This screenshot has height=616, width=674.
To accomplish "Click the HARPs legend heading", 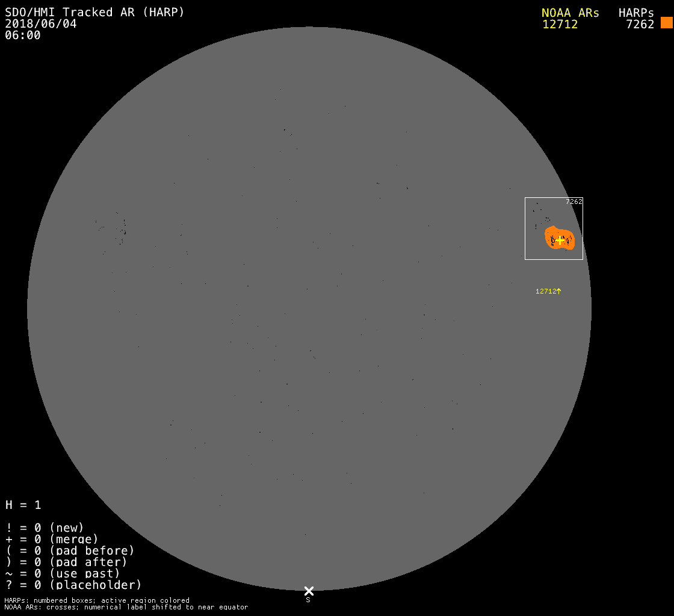I will [635, 13].
